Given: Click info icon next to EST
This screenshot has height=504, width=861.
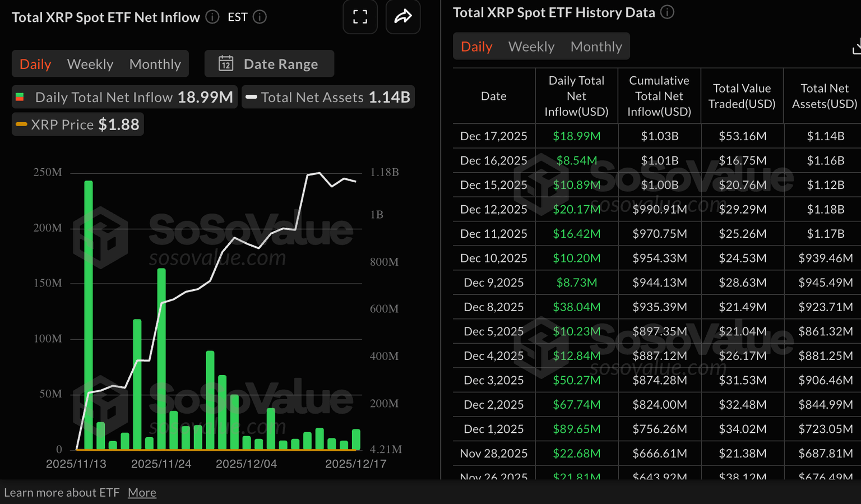Looking at the screenshot, I should point(260,17).
